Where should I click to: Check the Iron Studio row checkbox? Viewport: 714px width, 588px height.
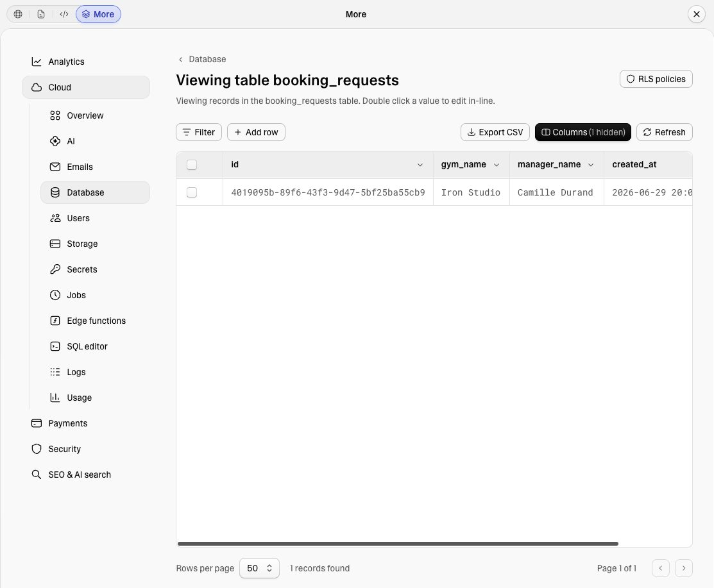(x=192, y=192)
